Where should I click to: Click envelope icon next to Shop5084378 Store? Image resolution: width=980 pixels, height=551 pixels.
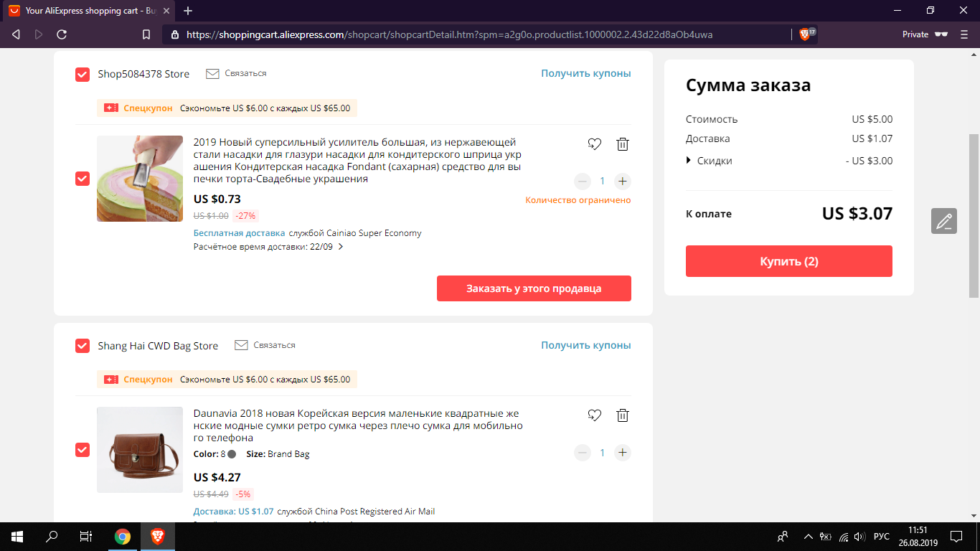(212, 73)
